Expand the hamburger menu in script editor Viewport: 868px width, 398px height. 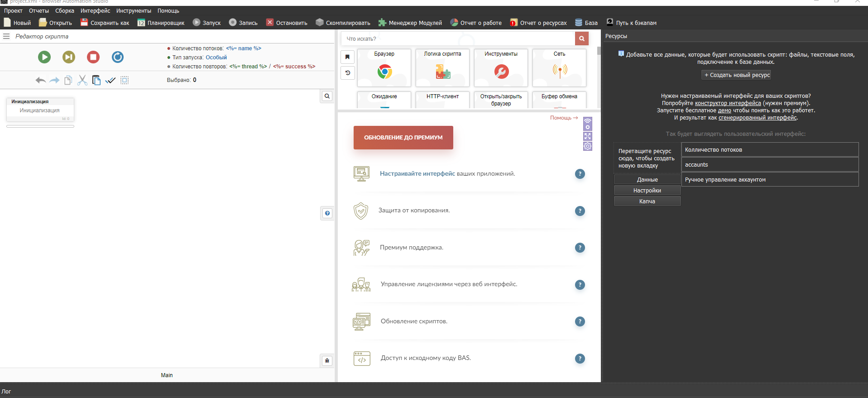[x=6, y=36]
